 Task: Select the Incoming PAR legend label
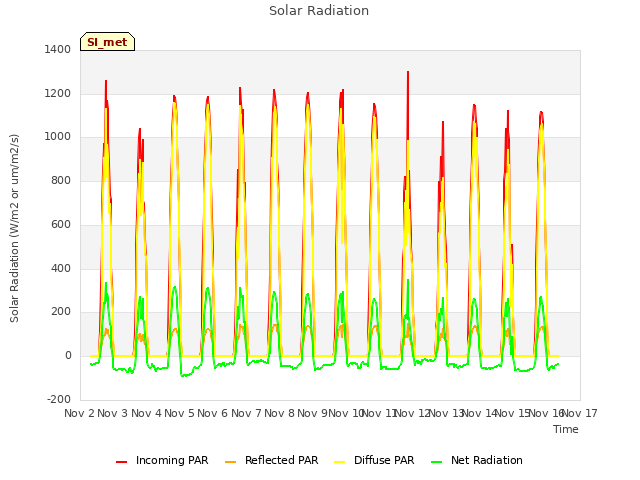coord(172,460)
